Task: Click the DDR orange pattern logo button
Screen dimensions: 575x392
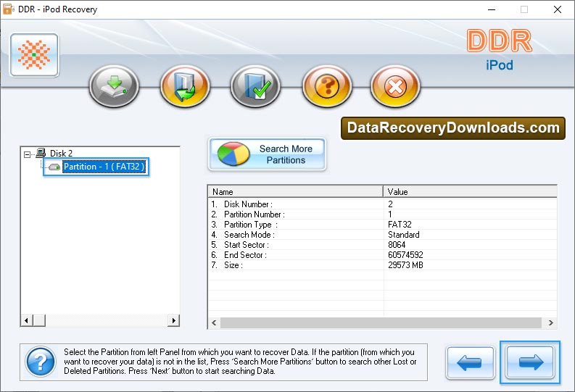Action: [35, 55]
